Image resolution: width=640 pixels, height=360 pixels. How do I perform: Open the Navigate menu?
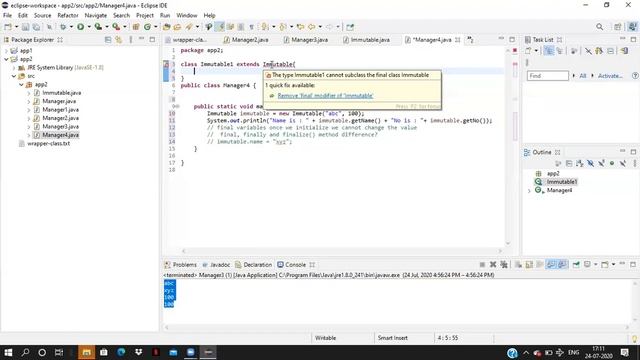coord(96,16)
